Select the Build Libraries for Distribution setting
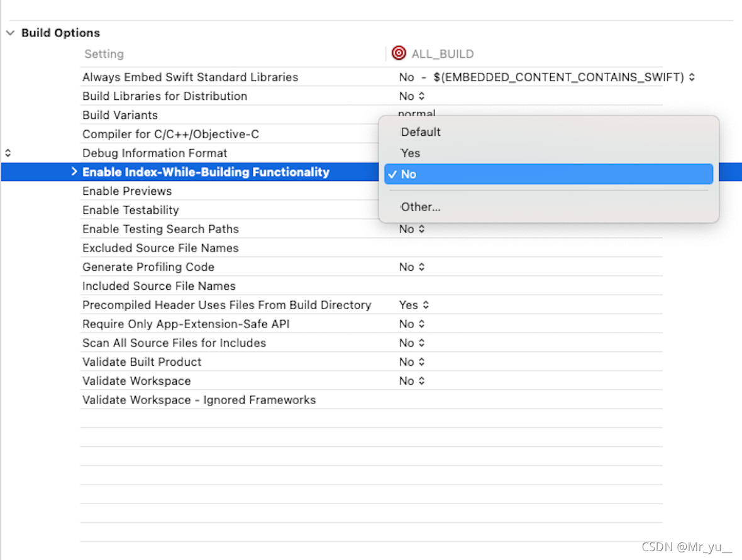This screenshot has height=560, width=742. pos(165,96)
